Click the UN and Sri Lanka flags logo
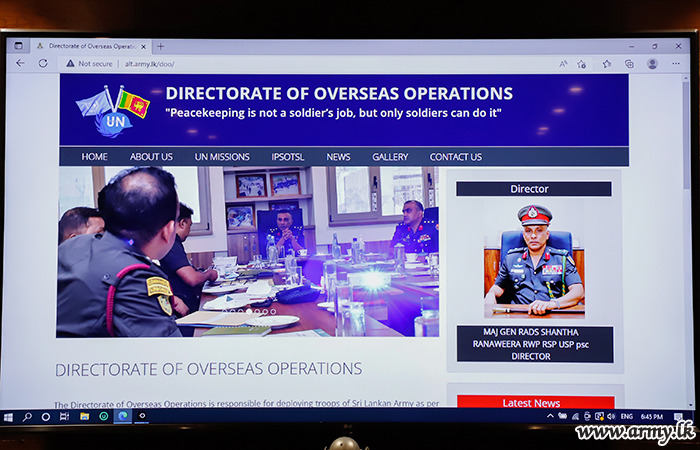 point(112,111)
